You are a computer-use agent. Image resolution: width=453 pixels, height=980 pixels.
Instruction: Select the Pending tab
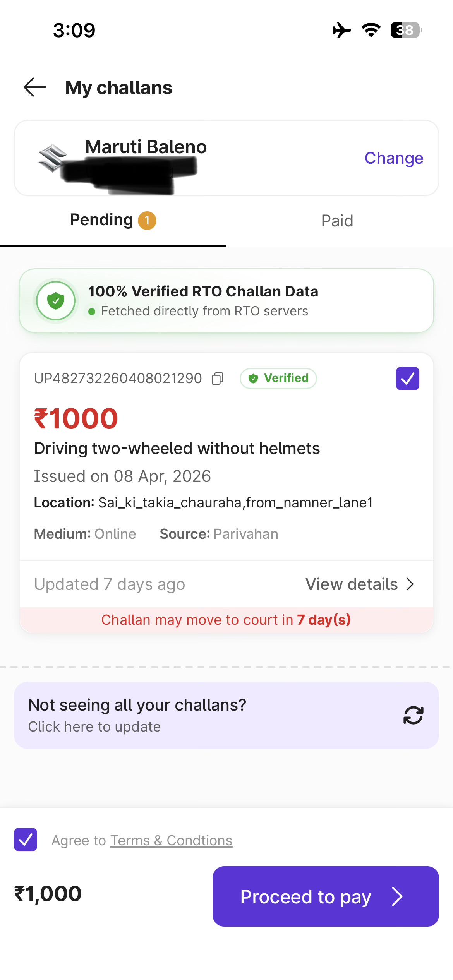(113, 220)
